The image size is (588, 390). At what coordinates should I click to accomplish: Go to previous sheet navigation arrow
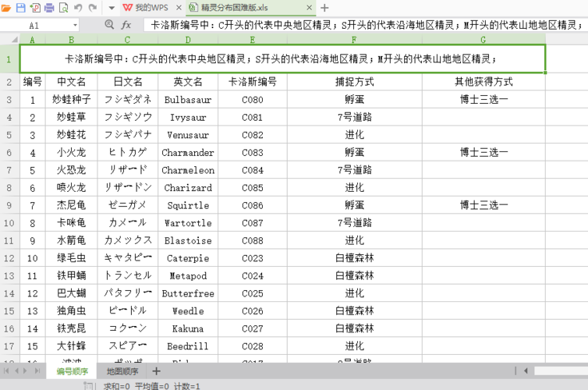(x=16, y=370)
